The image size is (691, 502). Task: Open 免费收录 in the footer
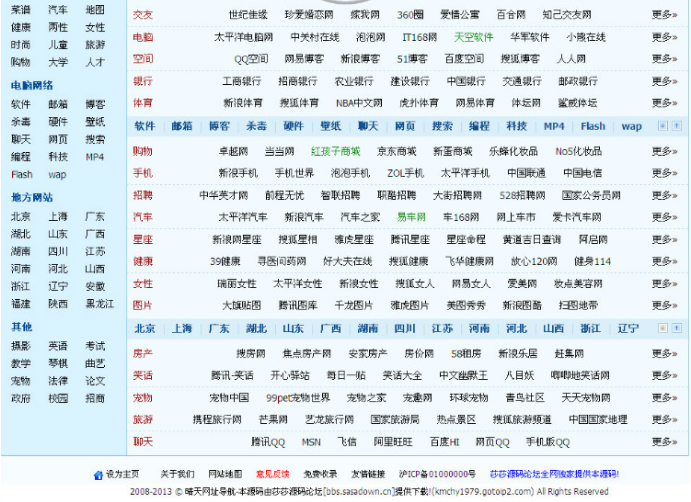(x=320, y=474)
